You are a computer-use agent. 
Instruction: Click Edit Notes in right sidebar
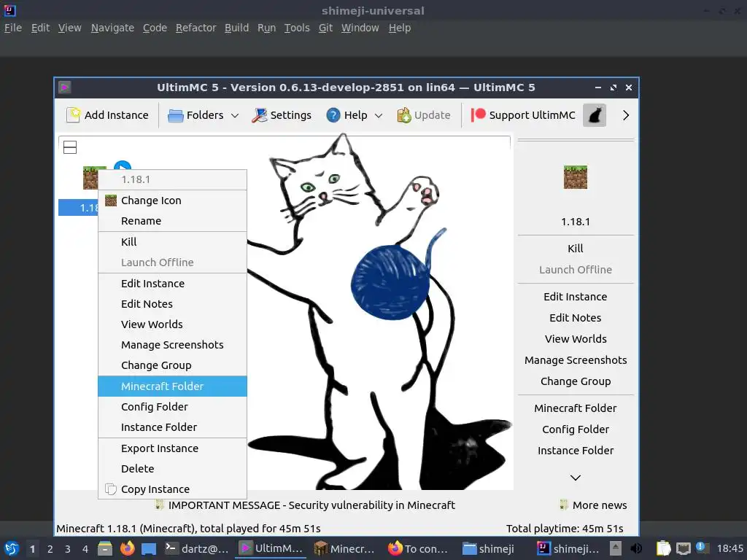pyautogui.click(x=576, y=318)
